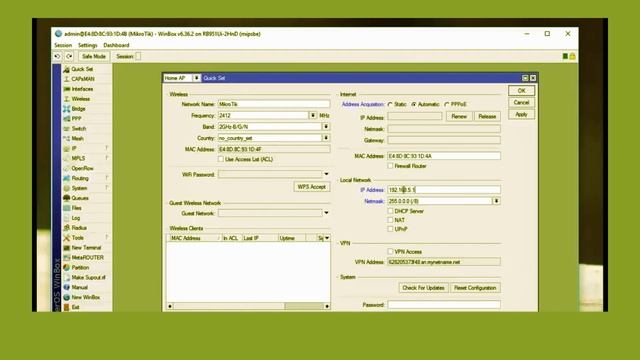Select Wireless in the sidebar
The image size is (640, 360).
[80, 99]
